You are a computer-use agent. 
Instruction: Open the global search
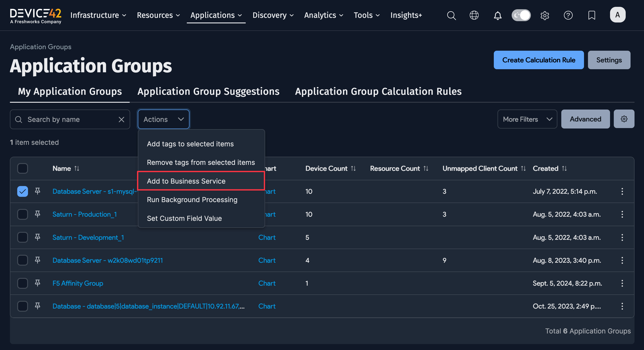click(x=451, y=15)
